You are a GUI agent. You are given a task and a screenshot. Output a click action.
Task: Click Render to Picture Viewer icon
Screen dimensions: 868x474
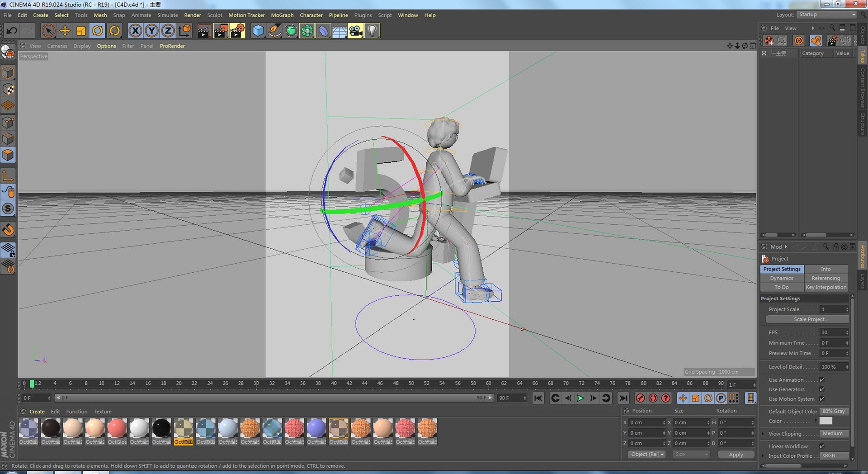point(221,31)
